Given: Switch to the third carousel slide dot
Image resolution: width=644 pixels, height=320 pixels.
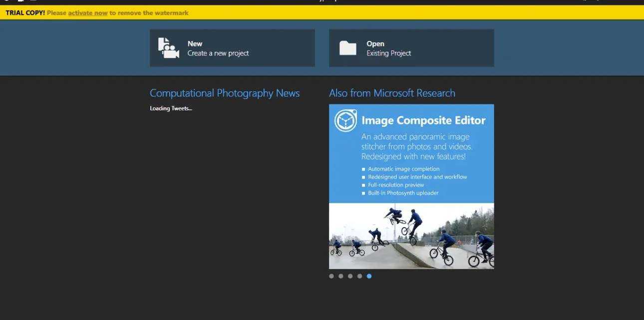Looking at the screenshot, I should pyautogui.click(x=350, y=276).
